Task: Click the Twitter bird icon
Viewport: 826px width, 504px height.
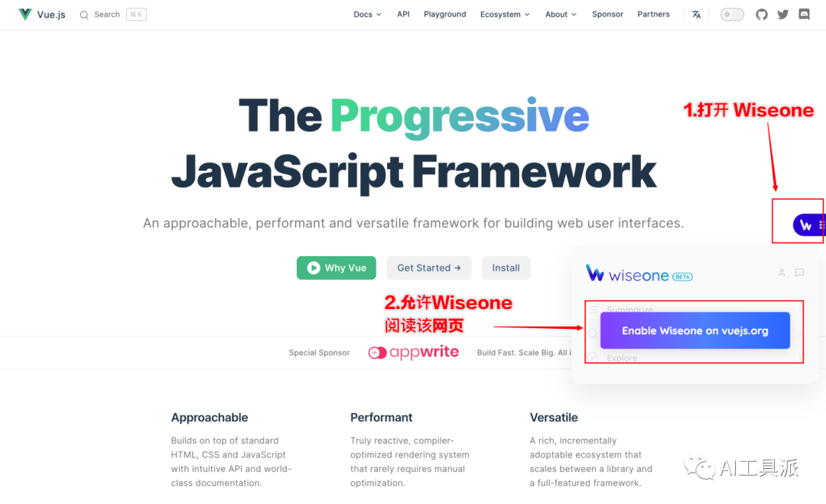Action: pos(782,15)
